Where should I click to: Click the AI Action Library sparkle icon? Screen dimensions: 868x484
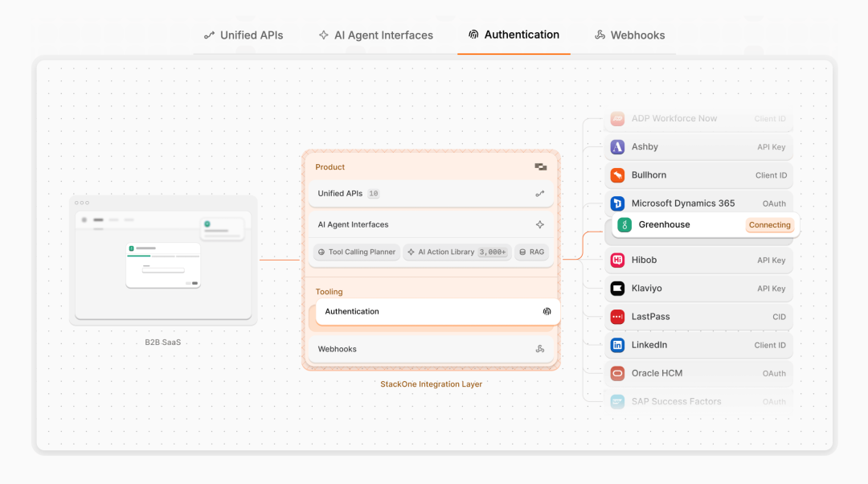click(411, 252)
